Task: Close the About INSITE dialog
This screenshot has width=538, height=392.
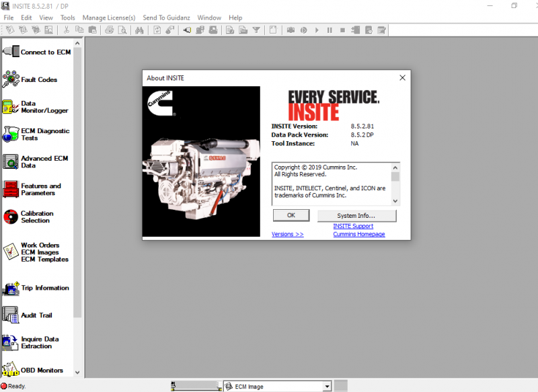Action: tap(402, 78)
